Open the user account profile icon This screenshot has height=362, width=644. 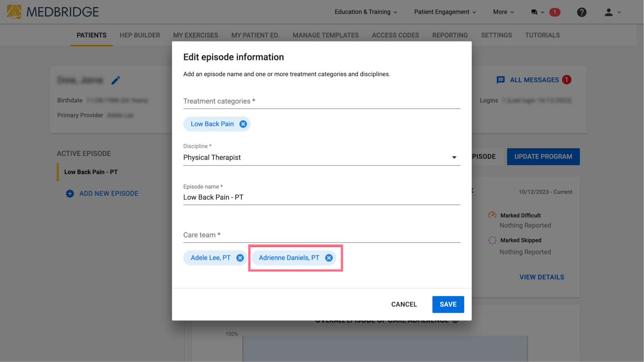click(608, 12)
